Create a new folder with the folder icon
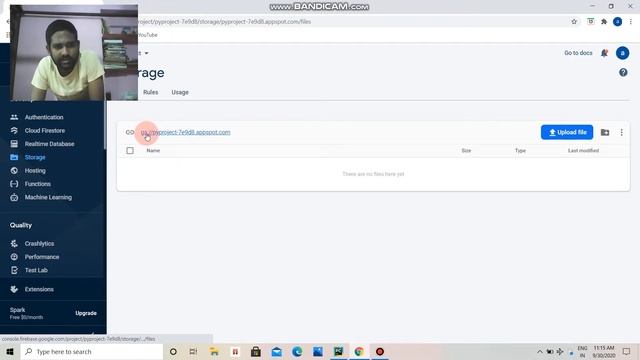The image size is (640, 360). tap(605, 132)
